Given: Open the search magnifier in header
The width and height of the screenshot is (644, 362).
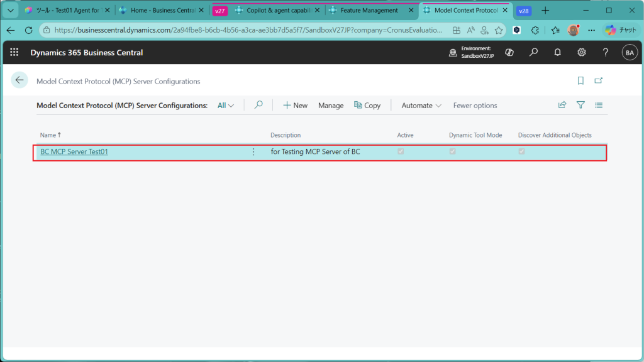Looking at the screenshot, I should pyautogui.click(x=533, y=53).
